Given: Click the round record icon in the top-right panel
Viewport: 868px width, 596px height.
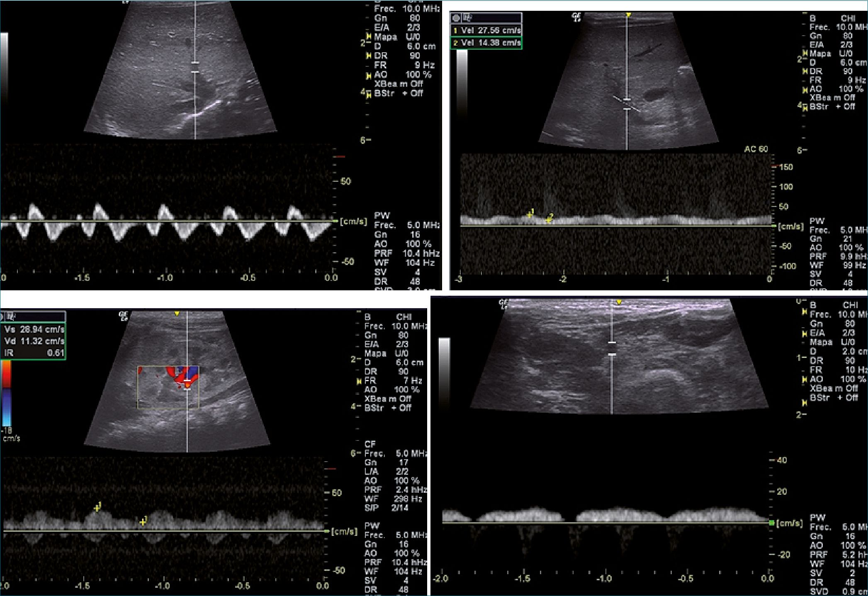Looking at the screenshot, I should click(x=456, y=18).
